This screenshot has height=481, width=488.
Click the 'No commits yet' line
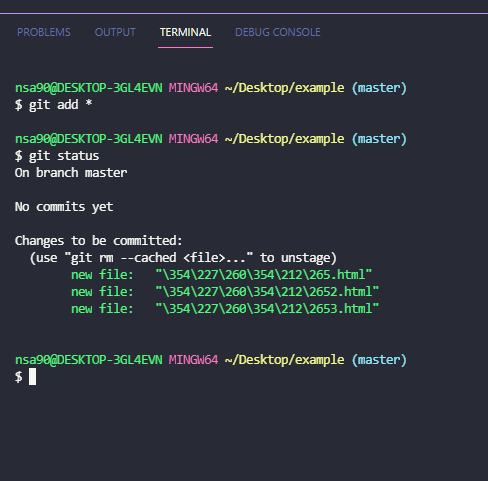[64, 207]
